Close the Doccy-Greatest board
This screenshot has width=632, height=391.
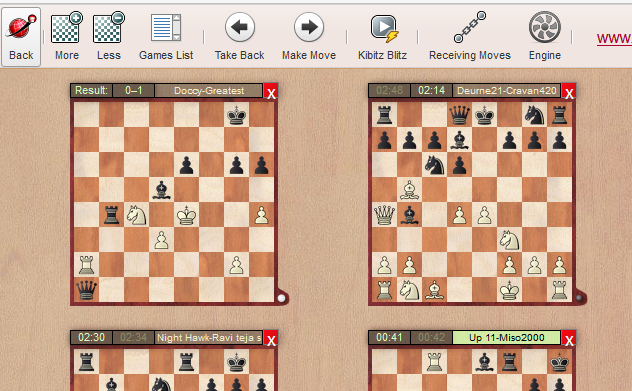click(271, 92)
